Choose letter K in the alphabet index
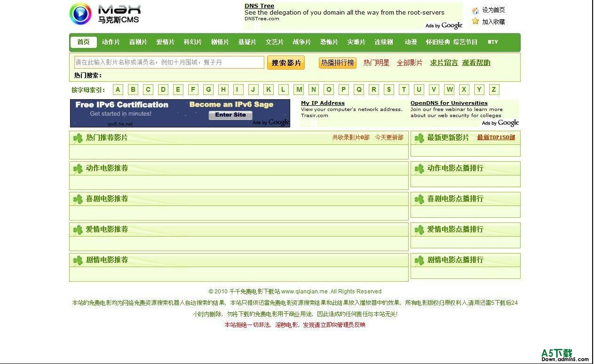Image resolution: width=594 pixels, height=364 pixels. point(269,90)
